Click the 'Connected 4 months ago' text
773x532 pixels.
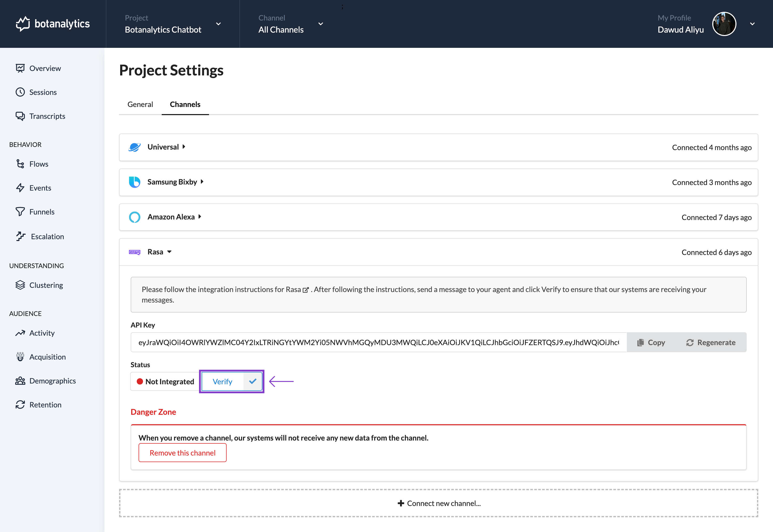coord(712,147)
